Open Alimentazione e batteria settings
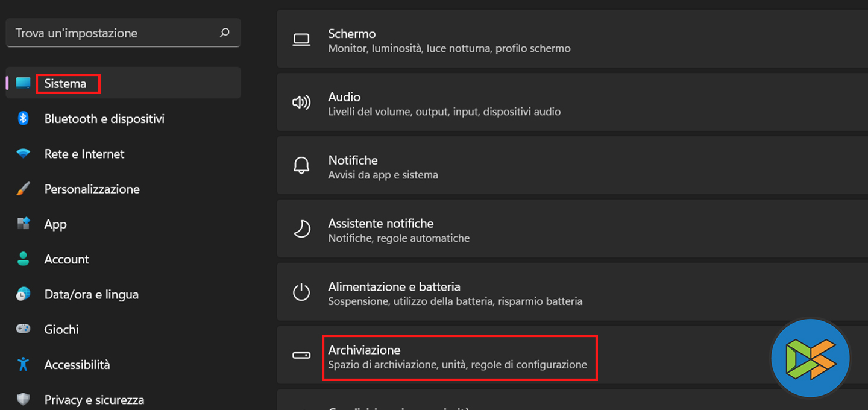868x410 pixels. tap(455, 294)
